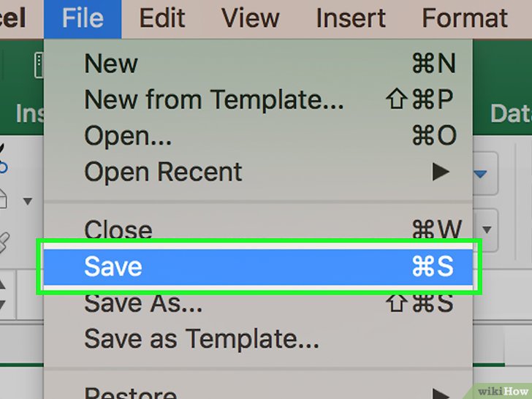The image size is (532, 399).
Task: Switch to the Data ribbon tab
Action: click(511, 113)
